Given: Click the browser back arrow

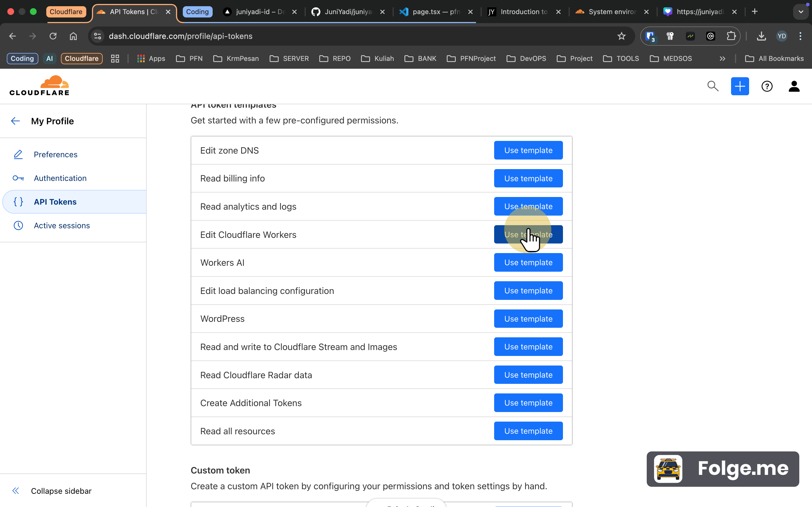Looking at the screenshot, I should tap(12, 36).
